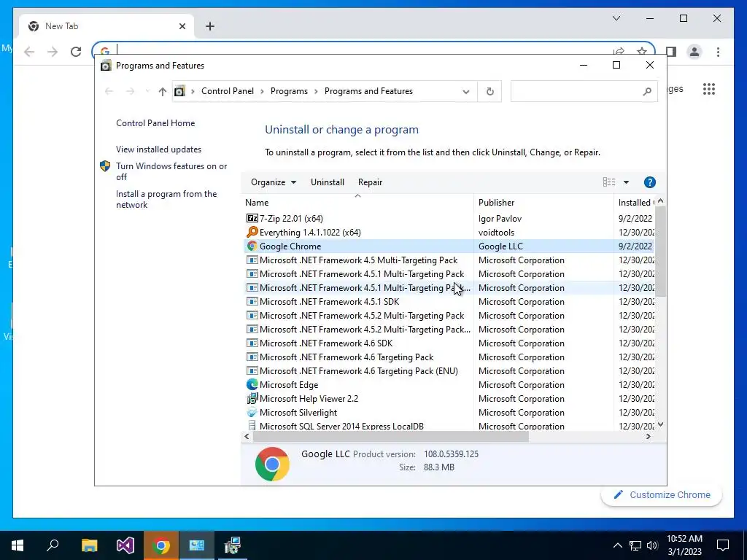Sort by the Name column header
The width and height of the screenshot is (747, 560).
point(357,203)
